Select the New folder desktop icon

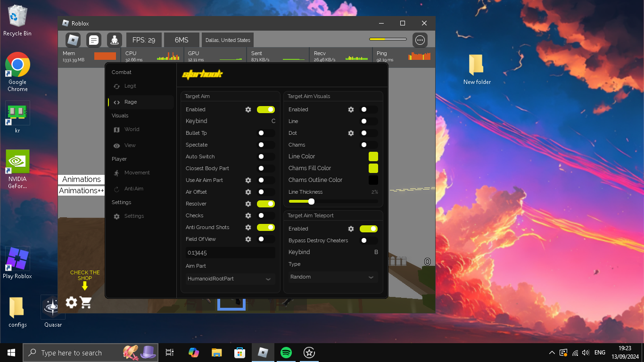click(x=477, y=69)
